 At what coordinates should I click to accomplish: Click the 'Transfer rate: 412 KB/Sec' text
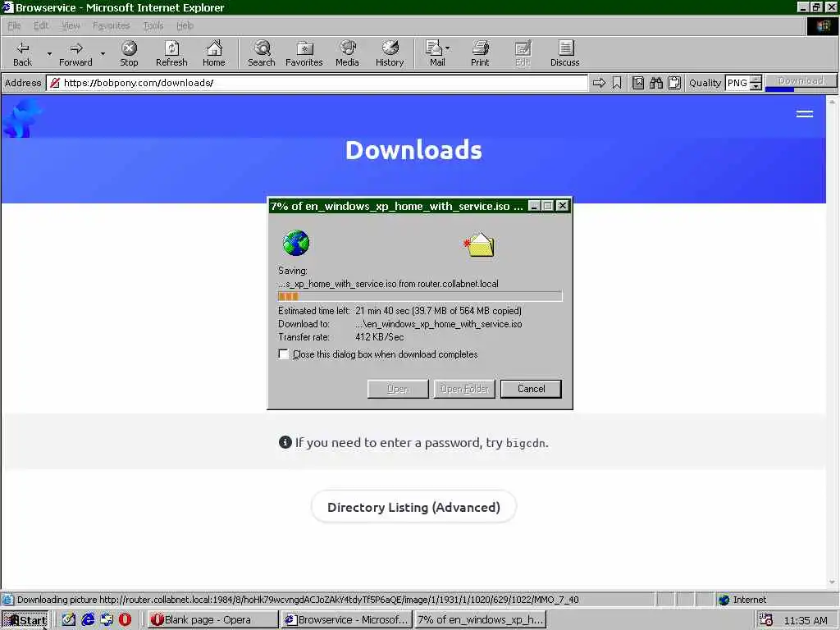[x=341, y=337]
